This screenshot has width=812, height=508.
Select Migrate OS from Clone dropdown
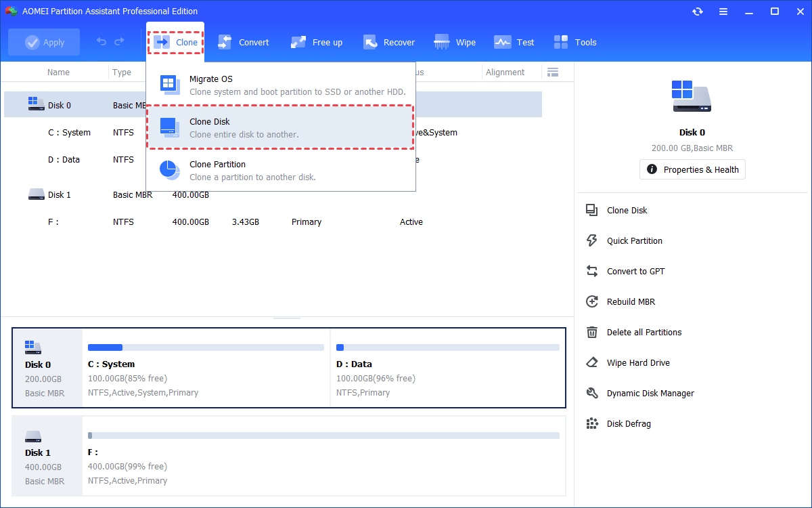[281, 85]
